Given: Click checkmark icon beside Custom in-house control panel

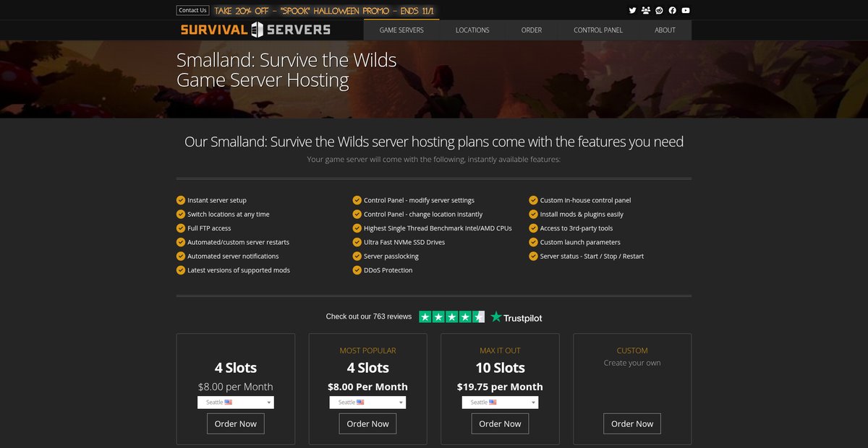Looking at the screenshot, I should [x=534, y=200].
